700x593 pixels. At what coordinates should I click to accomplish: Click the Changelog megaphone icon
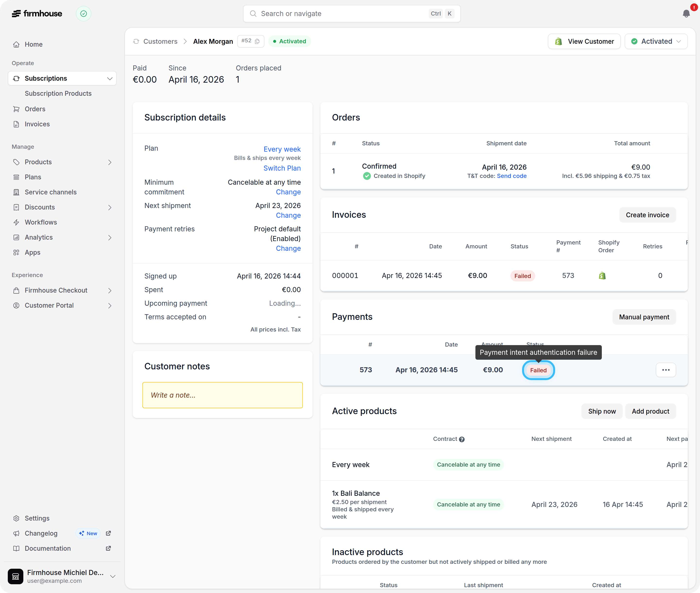coord(16,533)
